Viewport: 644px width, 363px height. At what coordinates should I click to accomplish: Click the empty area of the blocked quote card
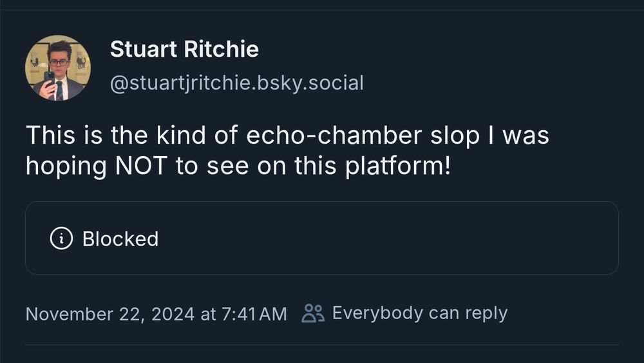coord(370,239)
